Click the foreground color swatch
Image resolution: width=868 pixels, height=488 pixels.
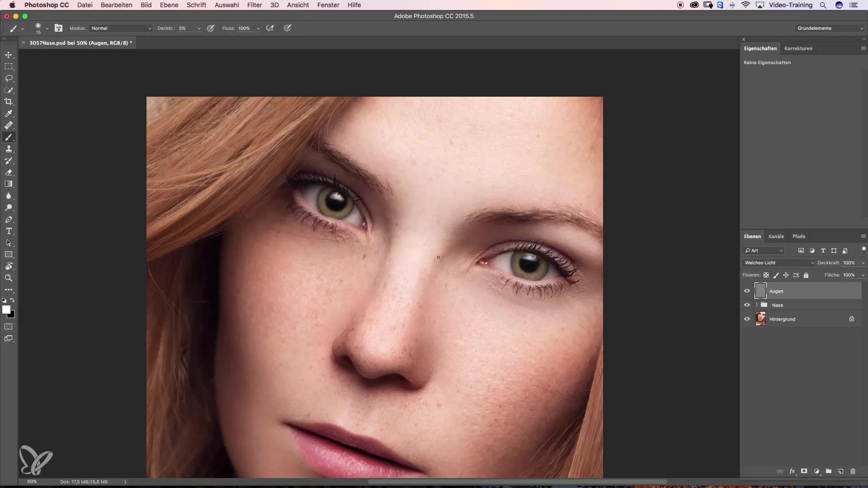pyautogui.click(x=6, y=310)
